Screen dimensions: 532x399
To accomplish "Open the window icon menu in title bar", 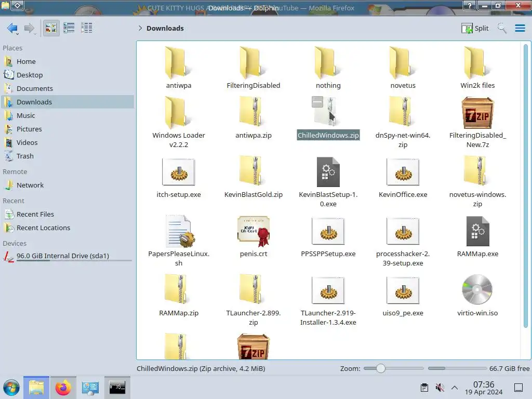I will tap(5, 5).
